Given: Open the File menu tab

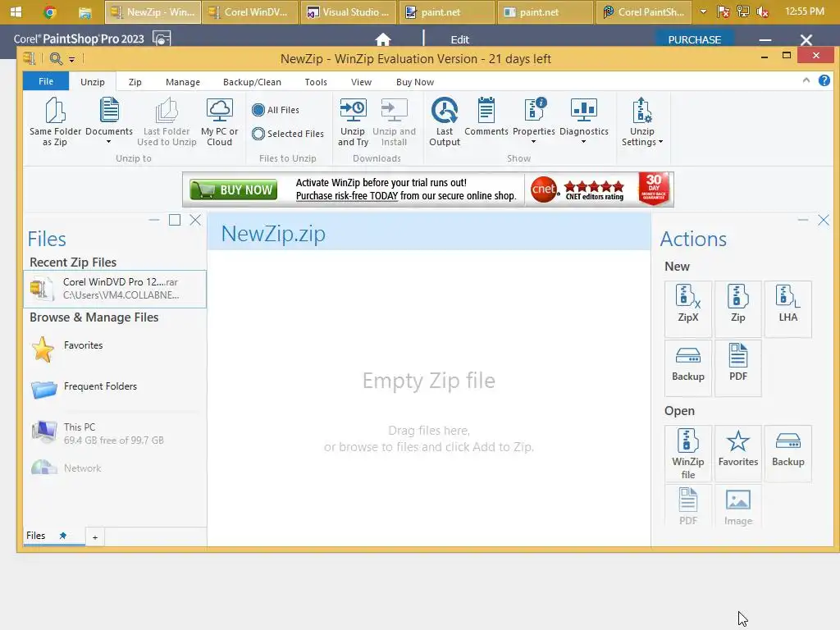Looking at the screenshot, I should pyautogui.click(x=46, y=81).
